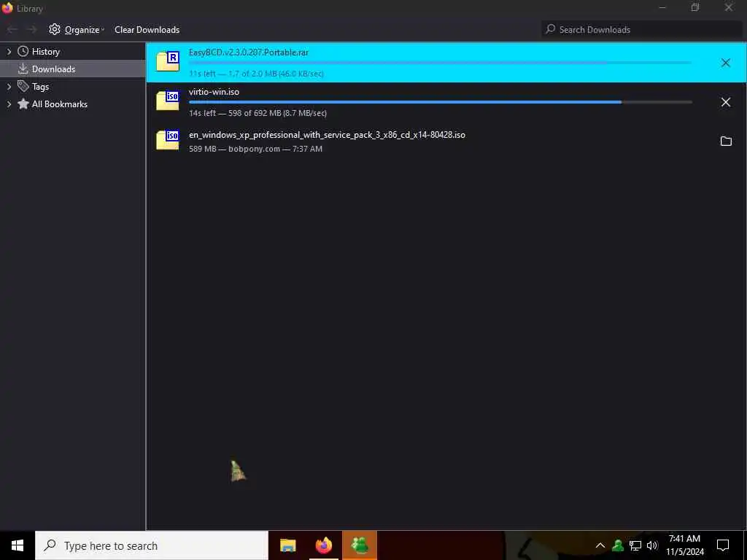This screenshot has width=747, height=560.
Task: Click Clear Downloads button
Action: (x=147, y=29)
